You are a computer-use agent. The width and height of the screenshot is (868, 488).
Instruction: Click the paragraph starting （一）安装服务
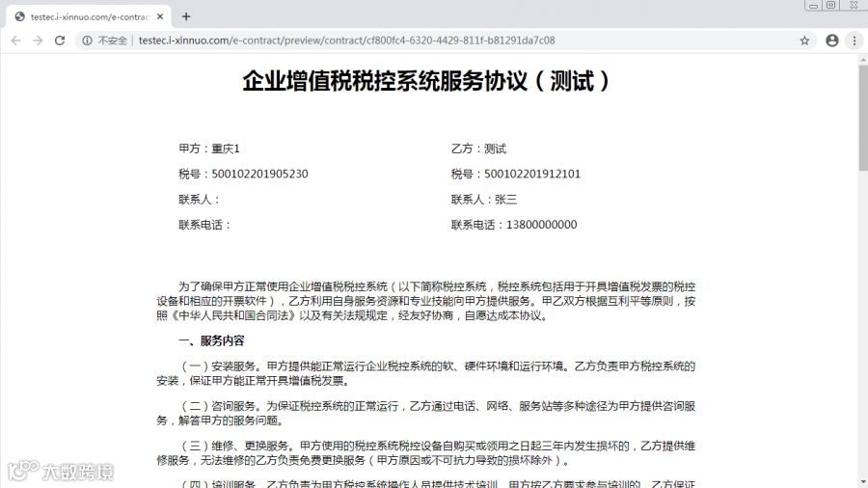point(425,373)
